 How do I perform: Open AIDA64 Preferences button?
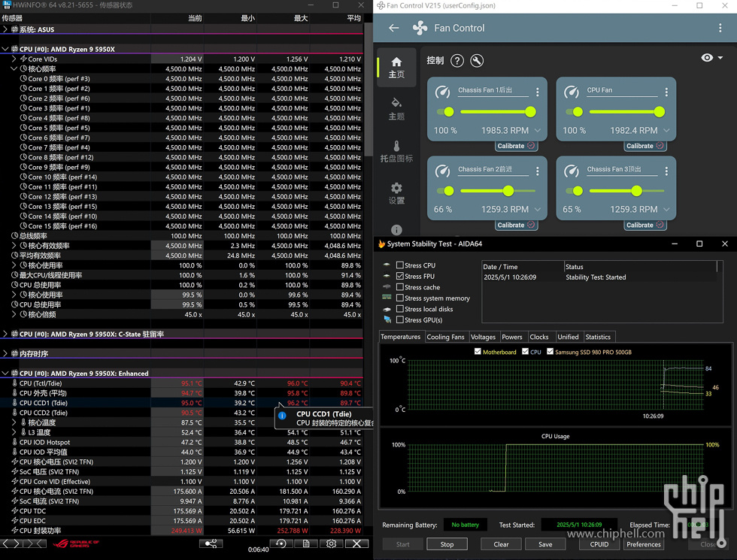644,544
